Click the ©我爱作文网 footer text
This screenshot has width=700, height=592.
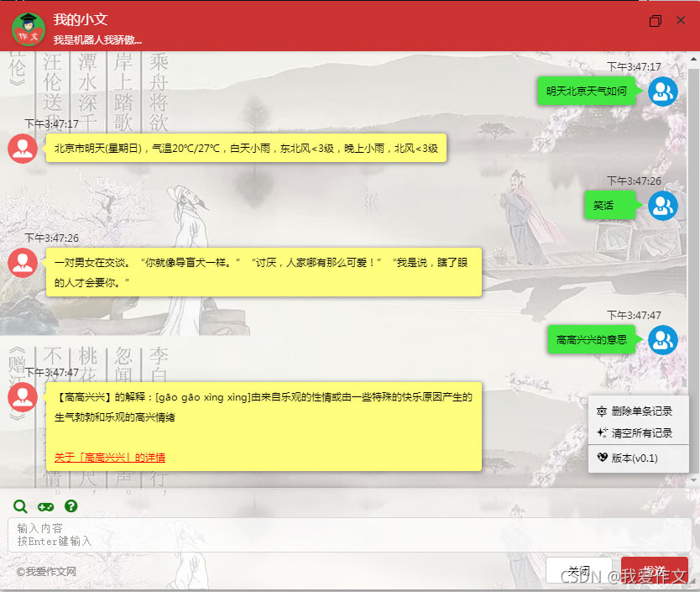[x=46, y=572]
